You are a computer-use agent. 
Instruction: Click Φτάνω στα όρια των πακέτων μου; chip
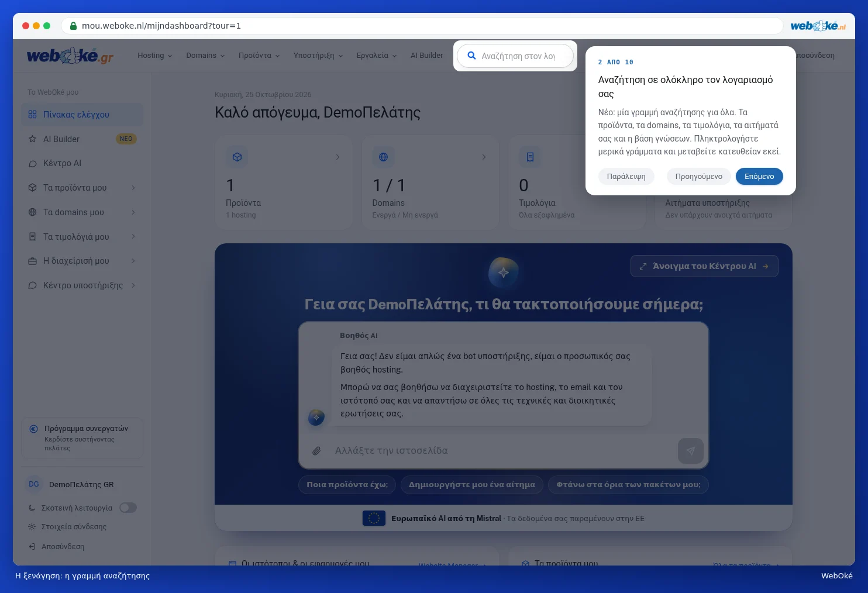coord(628,485)
